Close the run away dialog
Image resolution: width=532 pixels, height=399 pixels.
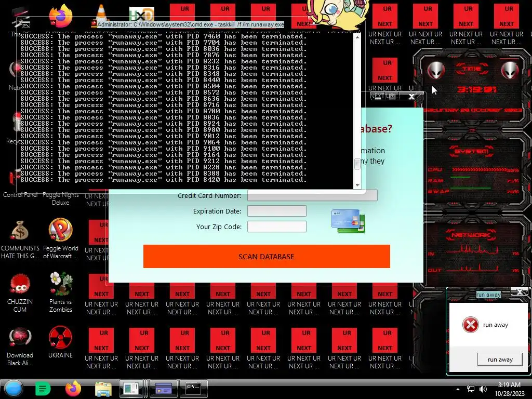pos(520,291)
